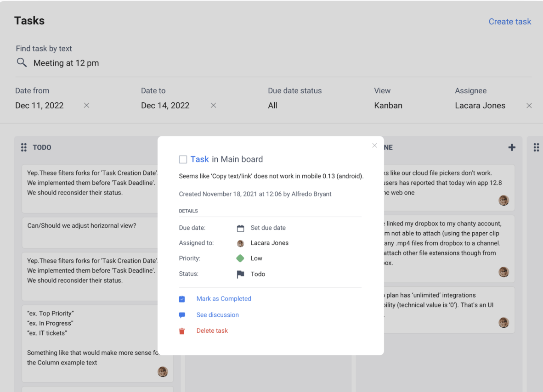This screenshot has height=392, width=543.
Task: Click the search field with Meeting at 12 pm
Action: coord(274,63)
